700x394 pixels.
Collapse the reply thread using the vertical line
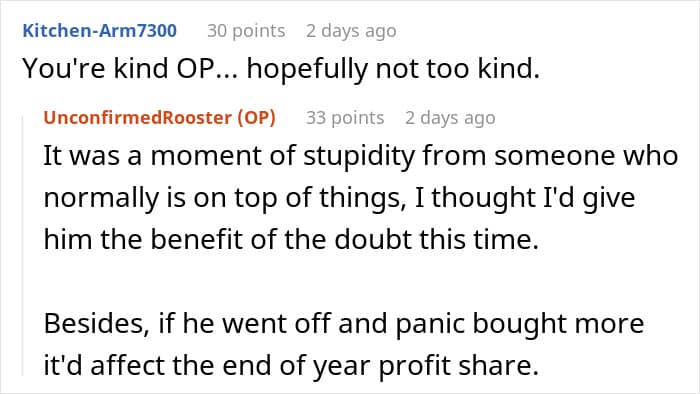pos(23,245)
